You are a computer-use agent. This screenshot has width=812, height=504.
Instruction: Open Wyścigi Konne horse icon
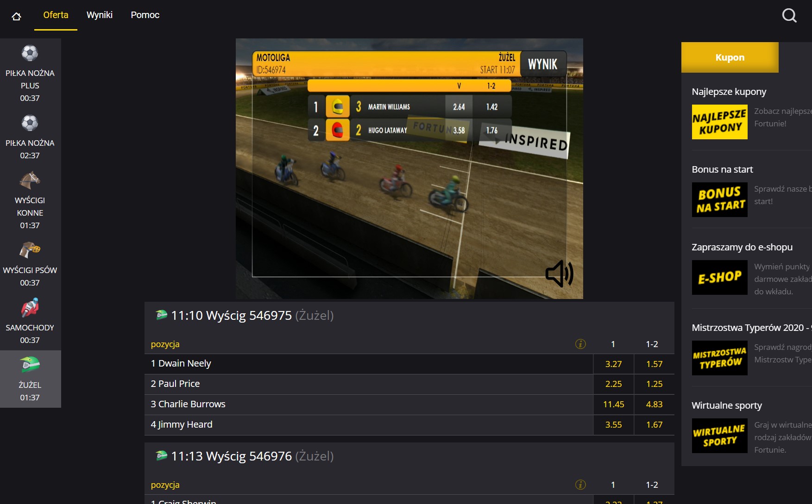coord(30,180)
